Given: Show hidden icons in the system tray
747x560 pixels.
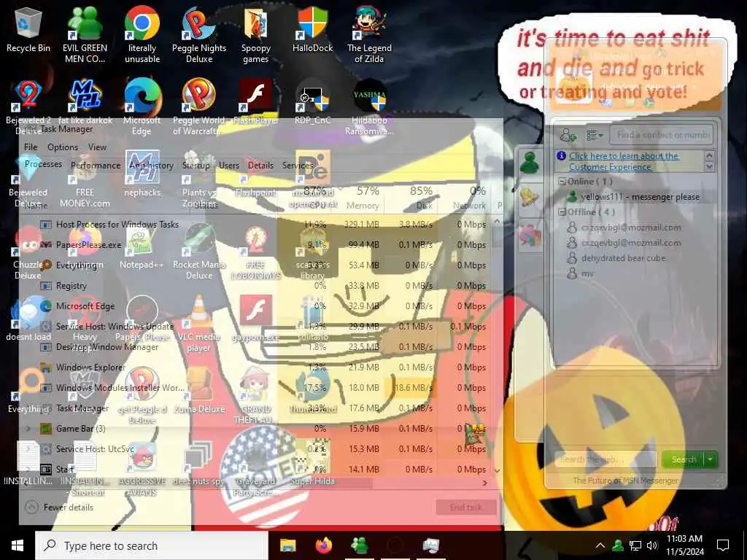Looking at the screenshot, I should tap(600, 545).
